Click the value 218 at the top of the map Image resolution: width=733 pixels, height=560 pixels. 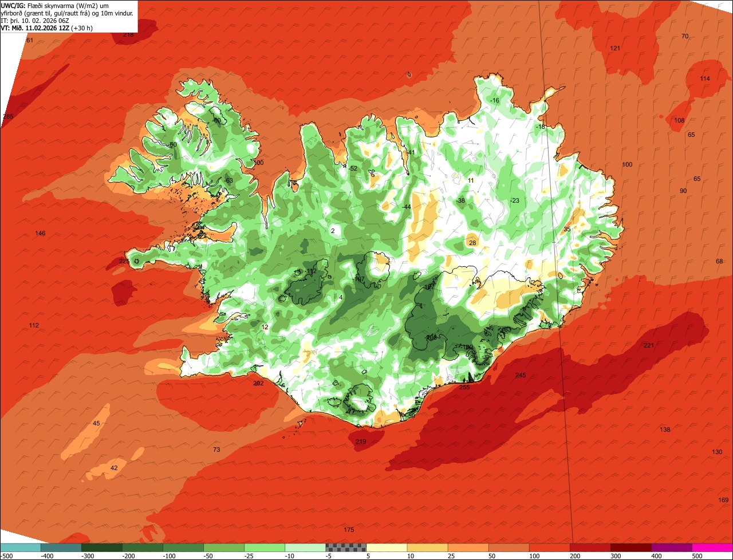128,34
